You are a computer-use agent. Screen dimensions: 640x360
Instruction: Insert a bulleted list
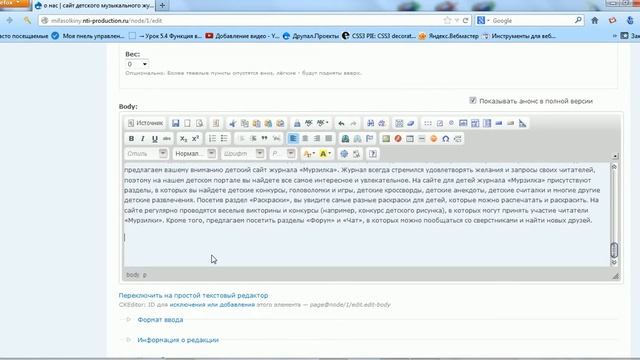(x=224, y=139)
